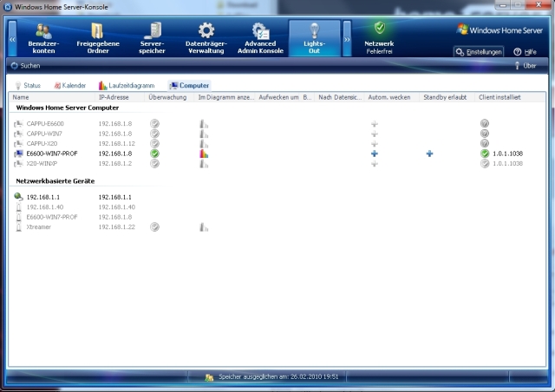Click client-installed check for CAPPU-WIN7

(x=485, y=134)
